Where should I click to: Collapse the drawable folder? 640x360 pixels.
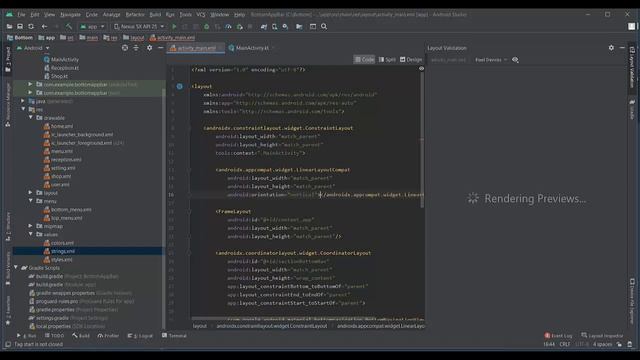click(x=31, y=118)
